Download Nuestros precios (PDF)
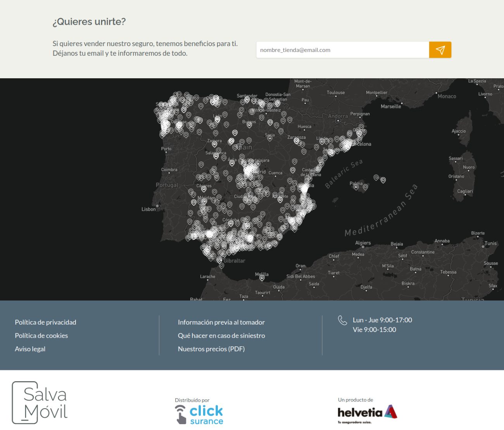Viewport: 504px width, 430px height. point(211,349)
